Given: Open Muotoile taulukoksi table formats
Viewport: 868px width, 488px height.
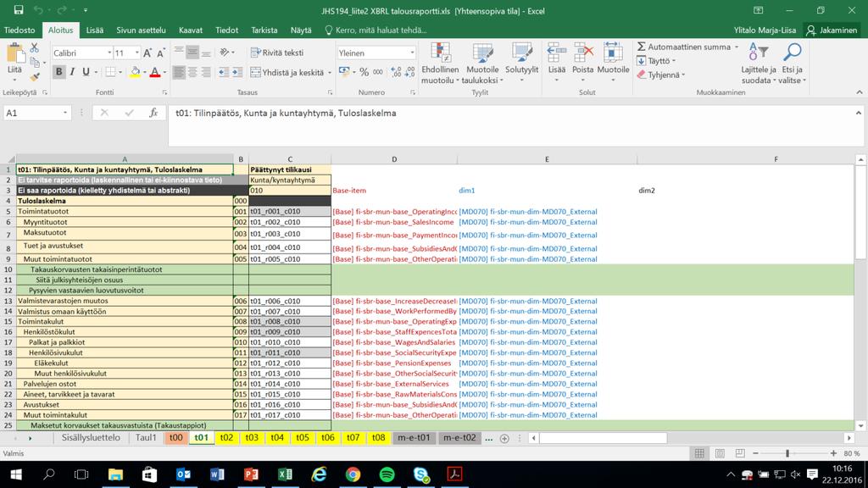Looking at the screenshot, I should (x=482, y=64).
